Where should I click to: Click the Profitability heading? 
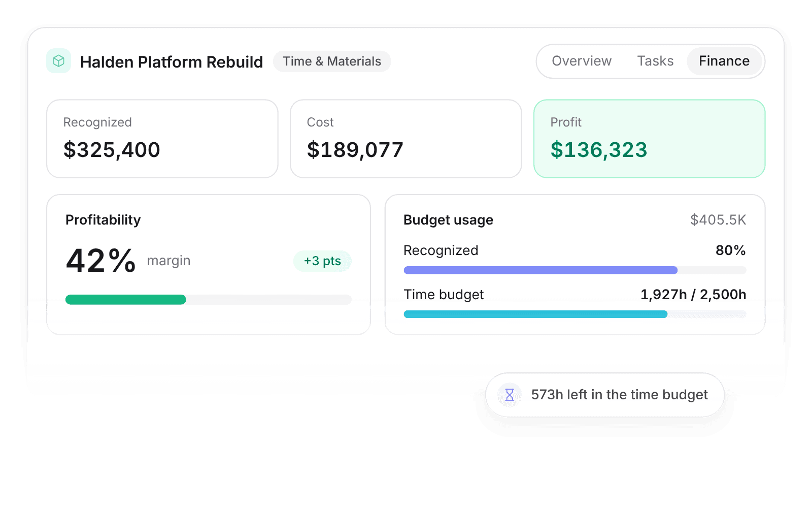coord(103,220)
